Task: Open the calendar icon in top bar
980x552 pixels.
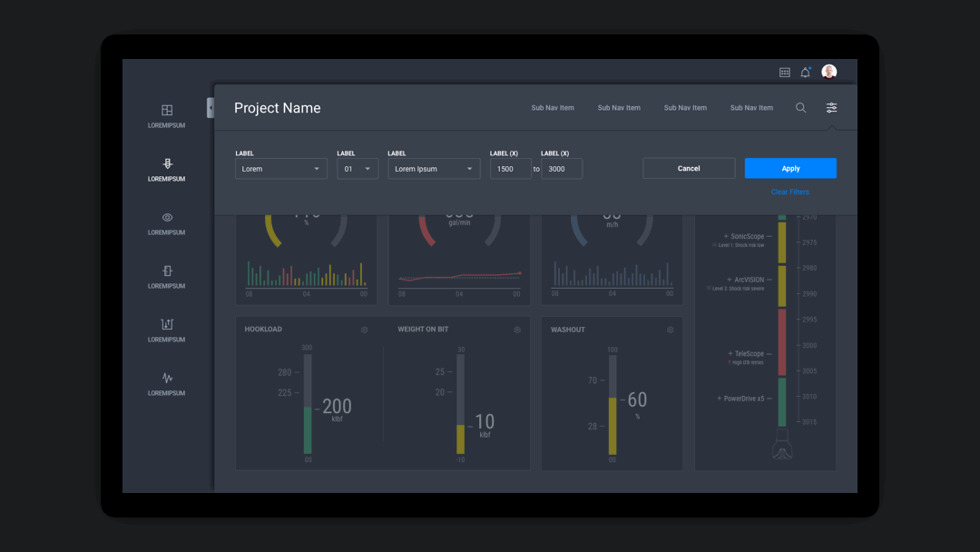Action: click(784, 73)
